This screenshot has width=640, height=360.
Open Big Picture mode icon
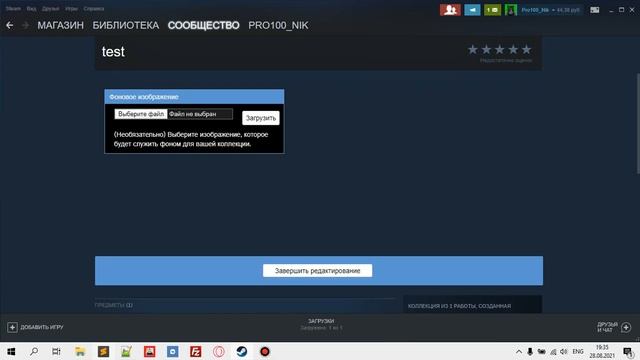pyautogui.click(x=595, y=10)
